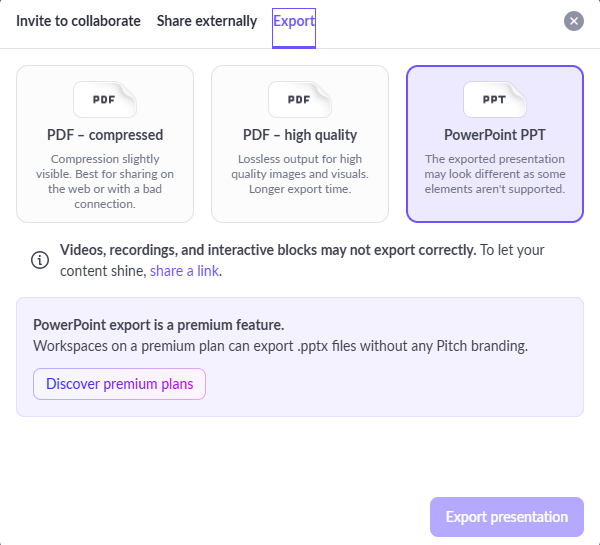
Task: Click the "Compression slightly visible" description text
Action: tap(105, 181)
